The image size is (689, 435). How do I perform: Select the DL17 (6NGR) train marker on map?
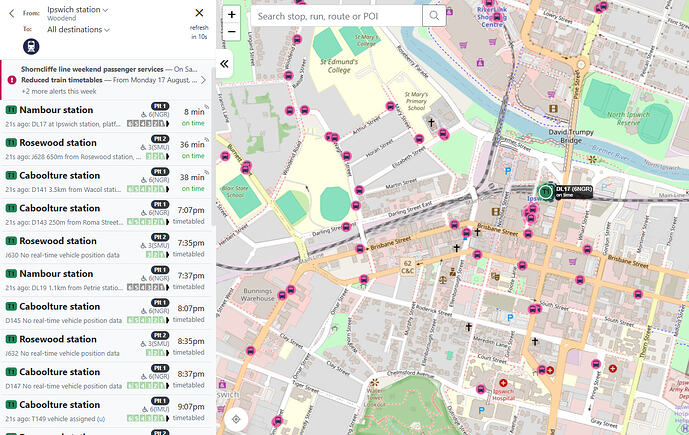(545, 192)
